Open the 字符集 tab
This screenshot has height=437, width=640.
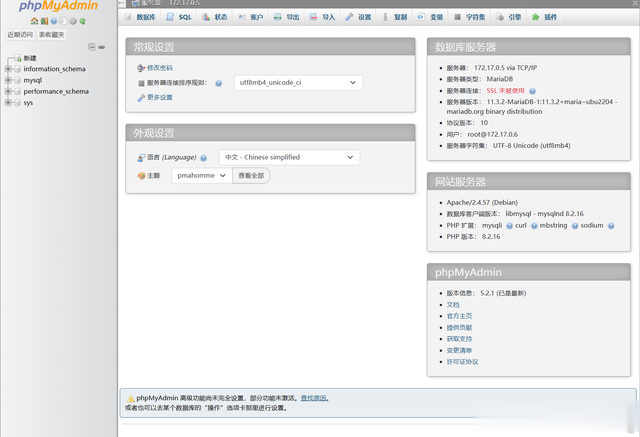[x=469, y=17]
